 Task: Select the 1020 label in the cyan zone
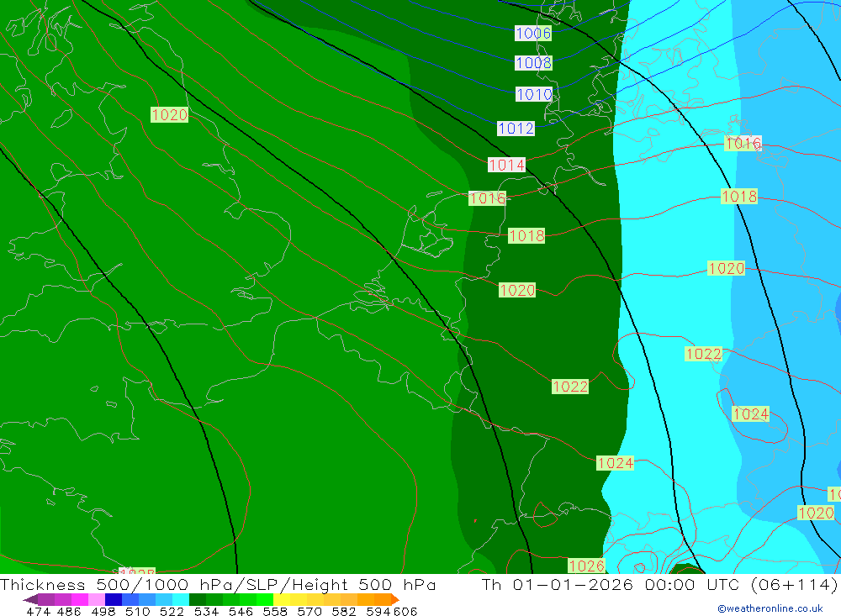pyautogui.click(x=727, y=268)
